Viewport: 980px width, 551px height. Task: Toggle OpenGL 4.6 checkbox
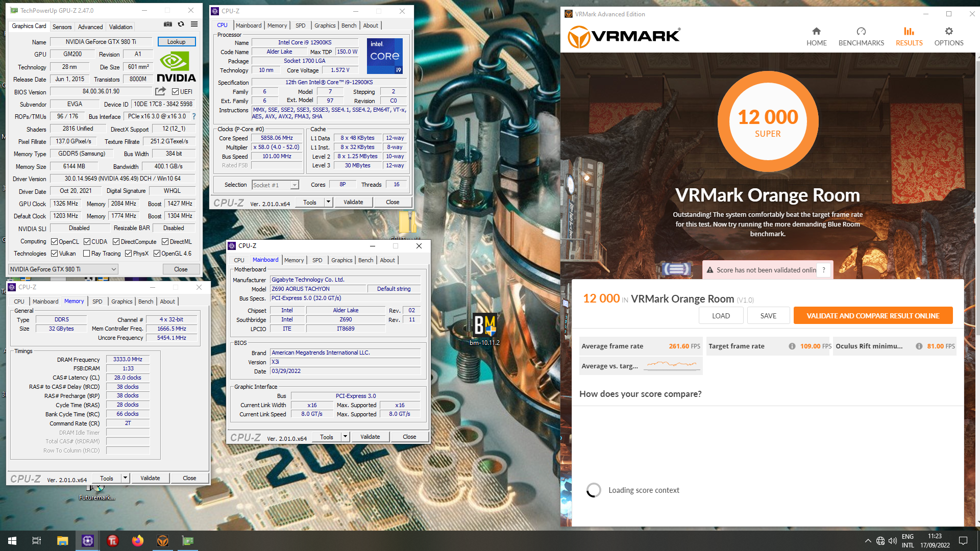click(157, 254)
